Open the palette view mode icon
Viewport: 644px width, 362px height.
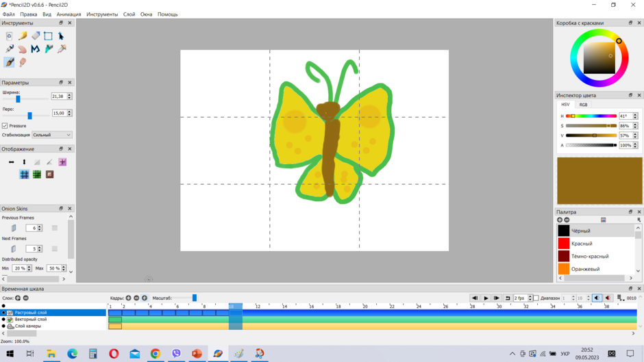pos(604,220)
